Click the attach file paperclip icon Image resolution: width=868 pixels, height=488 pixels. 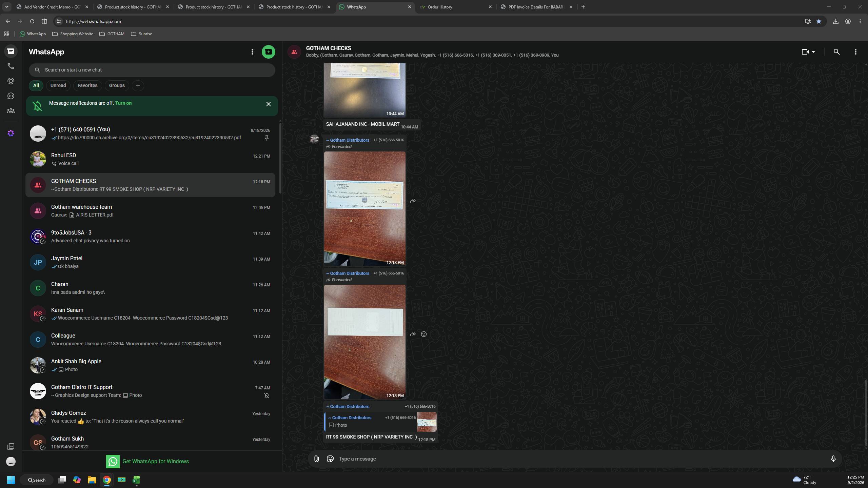316,459
